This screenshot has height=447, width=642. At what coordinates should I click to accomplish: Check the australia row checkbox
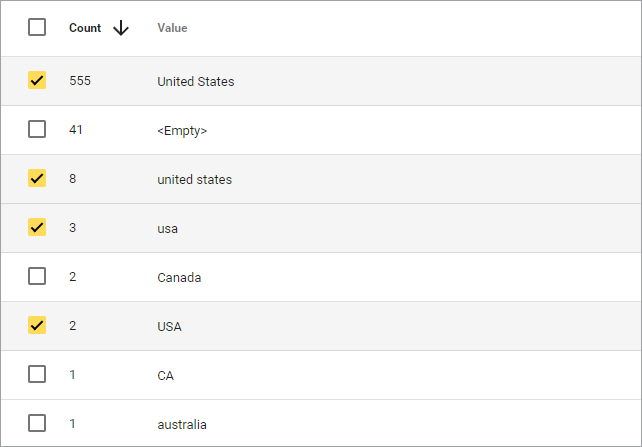37,424
